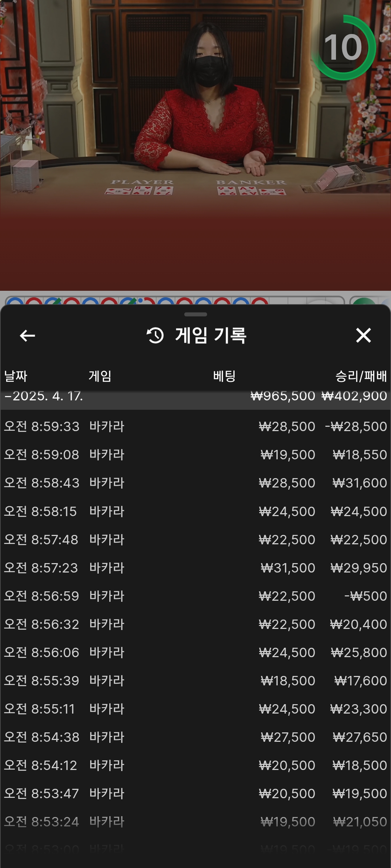Tap the drag handle atop the panel
The image size is (391, 868).
tap(195, 314)
